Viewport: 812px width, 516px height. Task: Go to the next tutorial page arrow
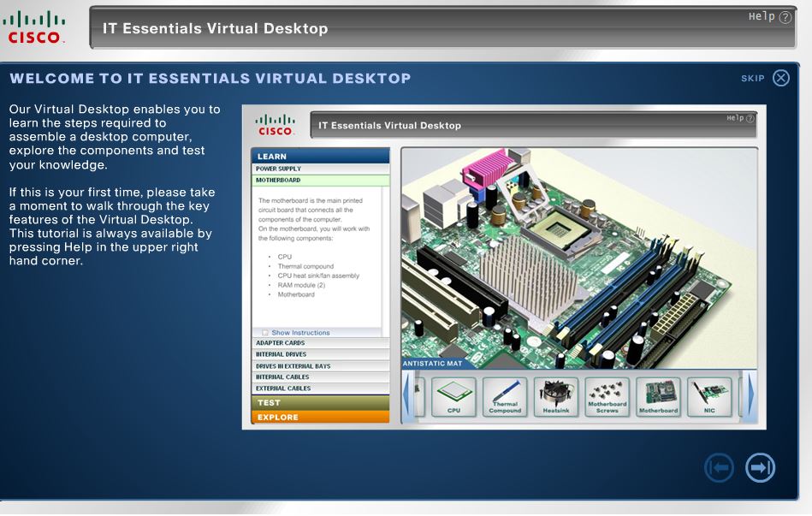point(760,467)
